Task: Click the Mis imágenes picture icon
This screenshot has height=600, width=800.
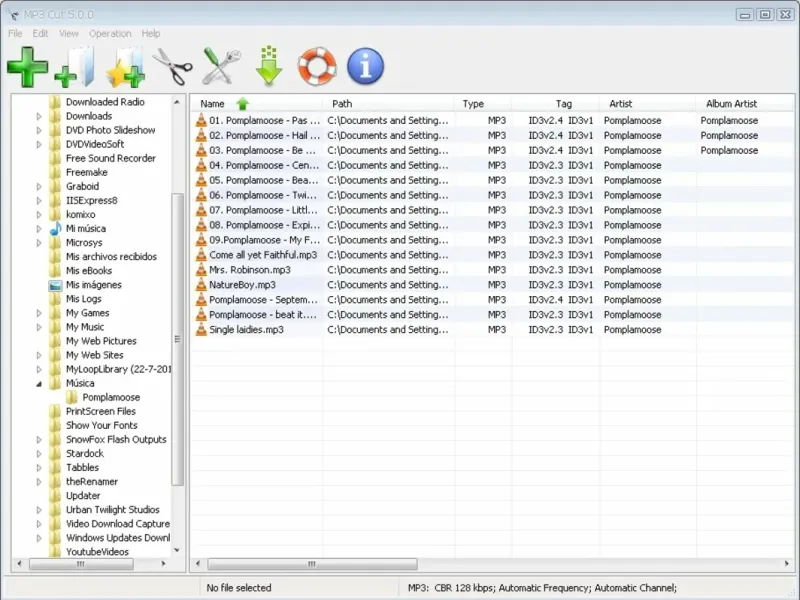Action: (55, 285)
